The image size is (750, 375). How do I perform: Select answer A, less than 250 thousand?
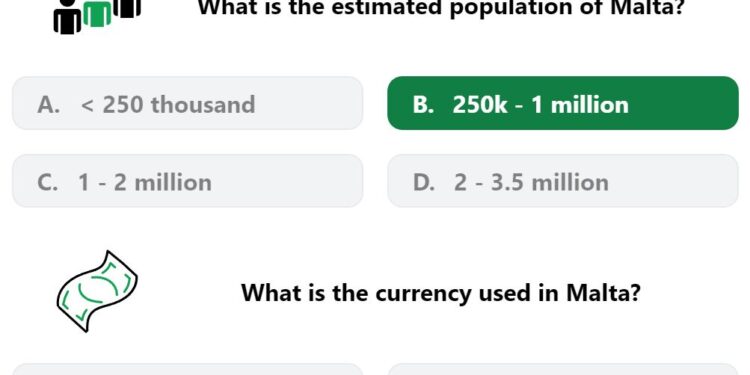click(x=188, y=103)
